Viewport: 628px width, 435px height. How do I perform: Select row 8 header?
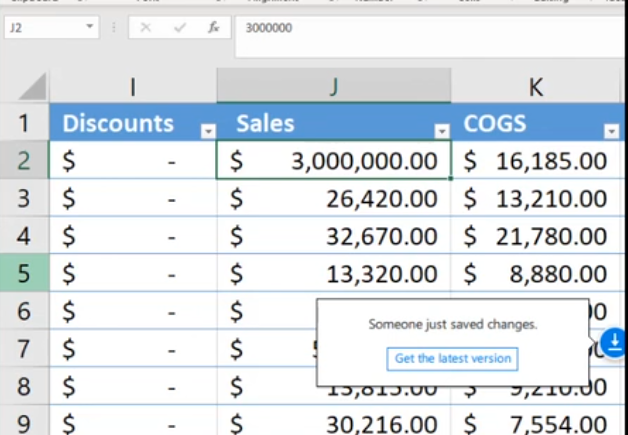[24, 386]
